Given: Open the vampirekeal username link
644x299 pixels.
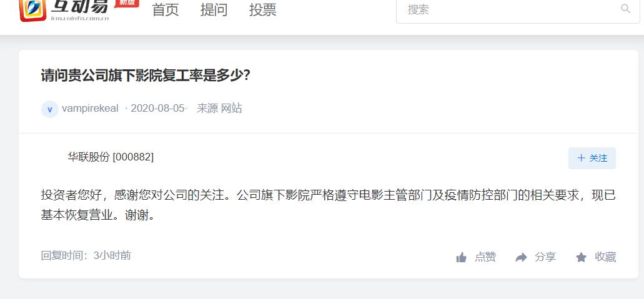Looking at the screenshot, I should coord(90,109).
